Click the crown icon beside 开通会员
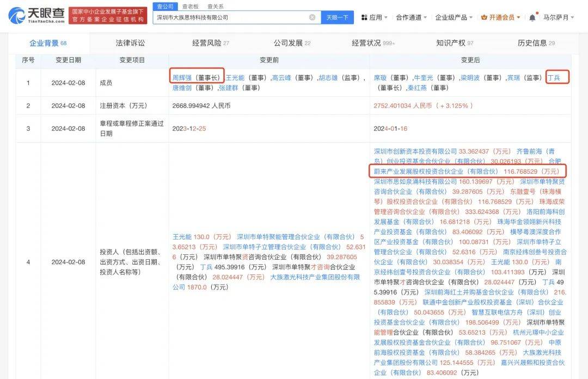588x379 pixels. [x=484, y=17]
